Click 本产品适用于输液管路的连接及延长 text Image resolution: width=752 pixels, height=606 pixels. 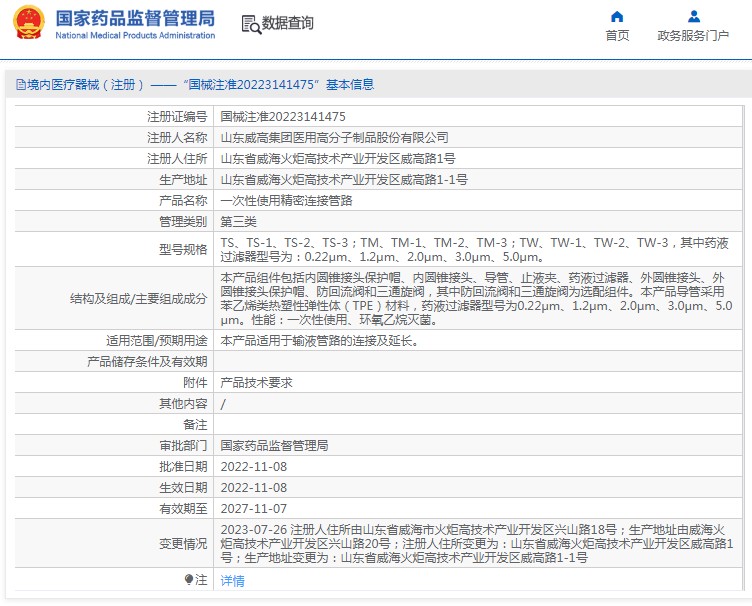tap(319, 341)
